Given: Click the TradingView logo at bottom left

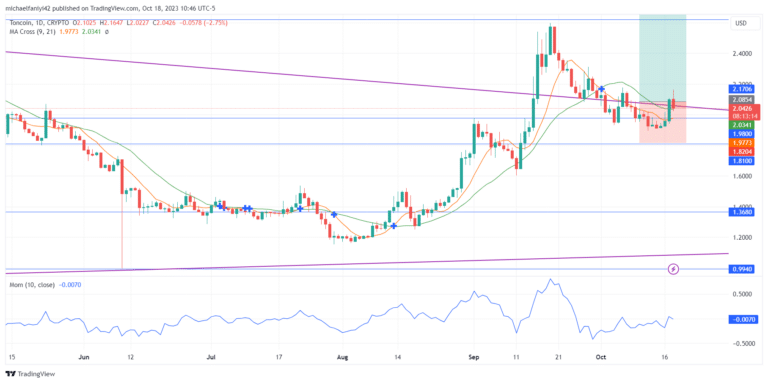Looking at the screenshot, I should (x=30, y=374).
